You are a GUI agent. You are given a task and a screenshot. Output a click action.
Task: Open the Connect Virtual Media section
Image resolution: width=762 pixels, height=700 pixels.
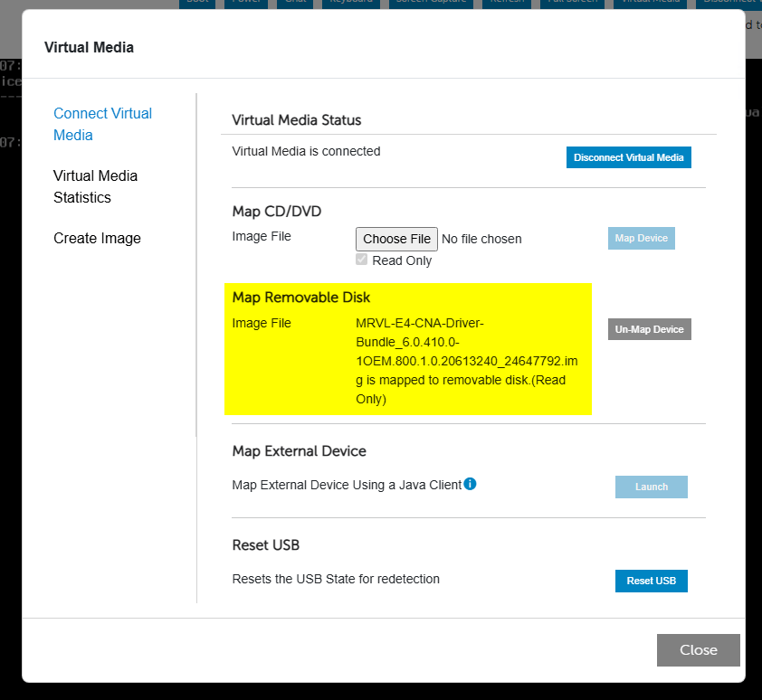(x=102, y=124)
